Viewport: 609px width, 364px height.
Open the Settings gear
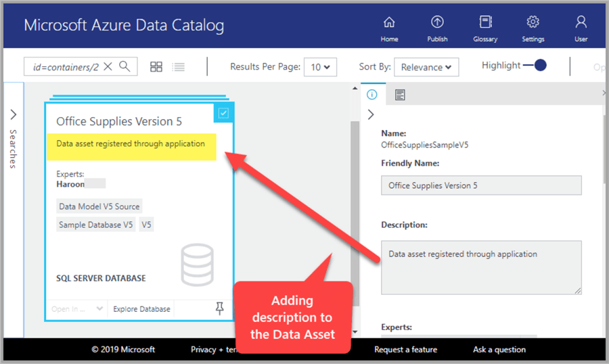pos(533,28)
